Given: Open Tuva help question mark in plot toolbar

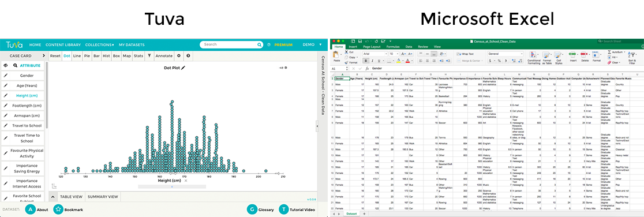Looking at the screenshot, I should point(188,55).
